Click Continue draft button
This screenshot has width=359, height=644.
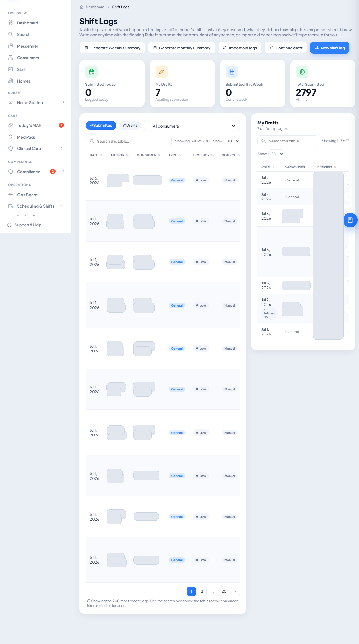pyautogui.click(x=286, y=48)
